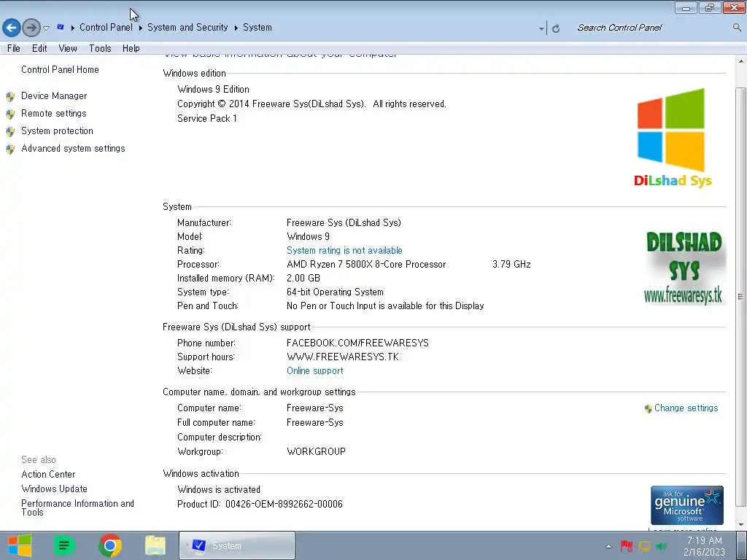The width and height of the screenshot is (747, 560).
Task: Click the Forward navigation arrow
Action: pos(31,28)
